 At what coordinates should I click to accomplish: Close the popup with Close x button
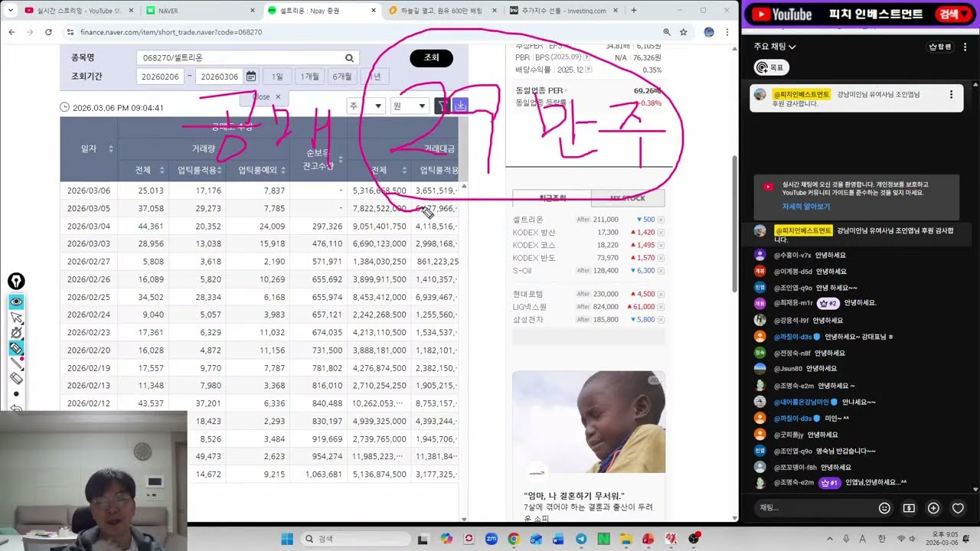tap(266, 97)
